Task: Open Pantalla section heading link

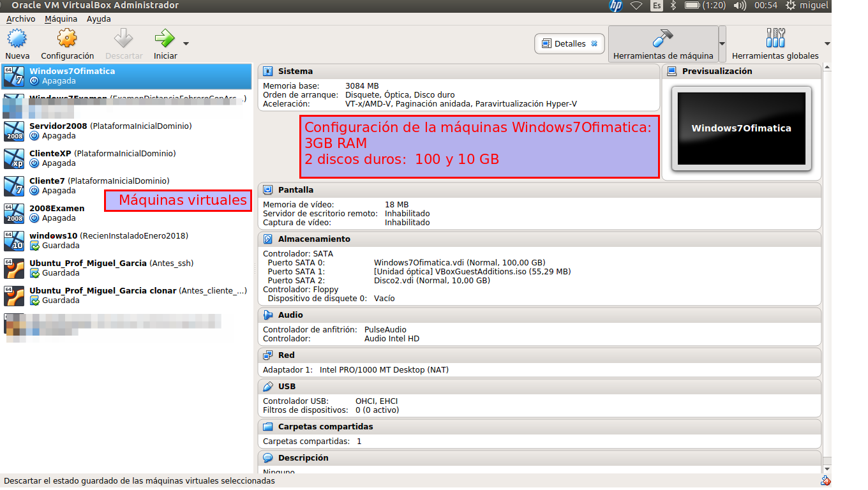Action: (296, 190)
